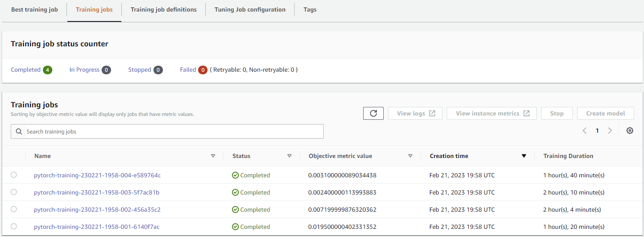Select radio for pytorch-training-230221-1958-003-5f7ac81b
The image size is (644, 237).
pos(14,192)
